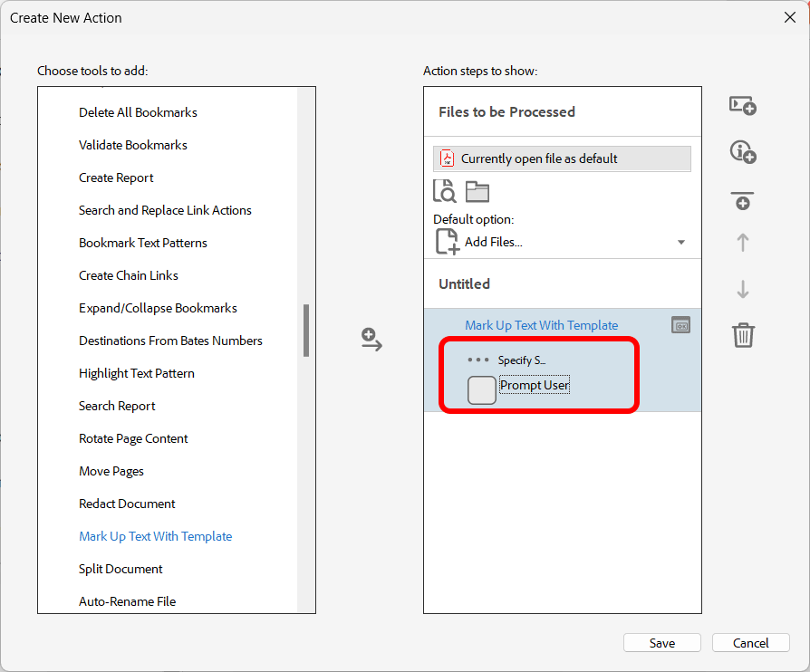Delete the selected step with trash icon
This screenshot has width=810, height=672.
pos(743,336)
